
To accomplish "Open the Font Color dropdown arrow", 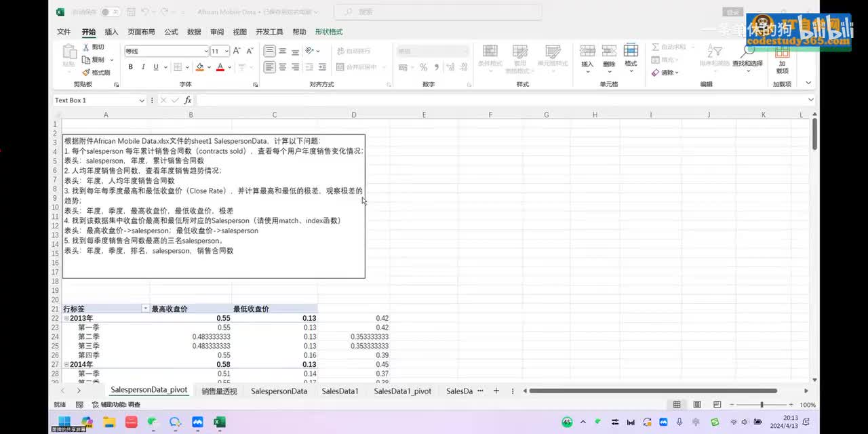I will coord(229,67).
